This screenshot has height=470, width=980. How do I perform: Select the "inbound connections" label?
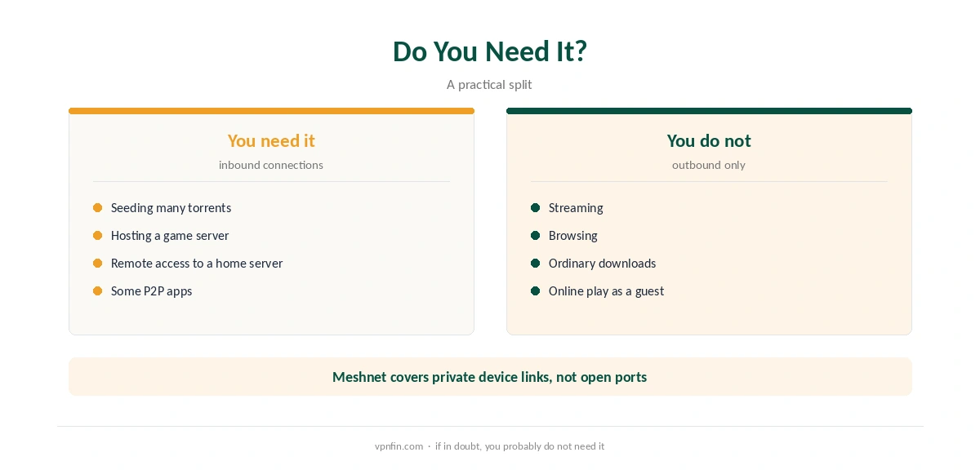(271, 165)
